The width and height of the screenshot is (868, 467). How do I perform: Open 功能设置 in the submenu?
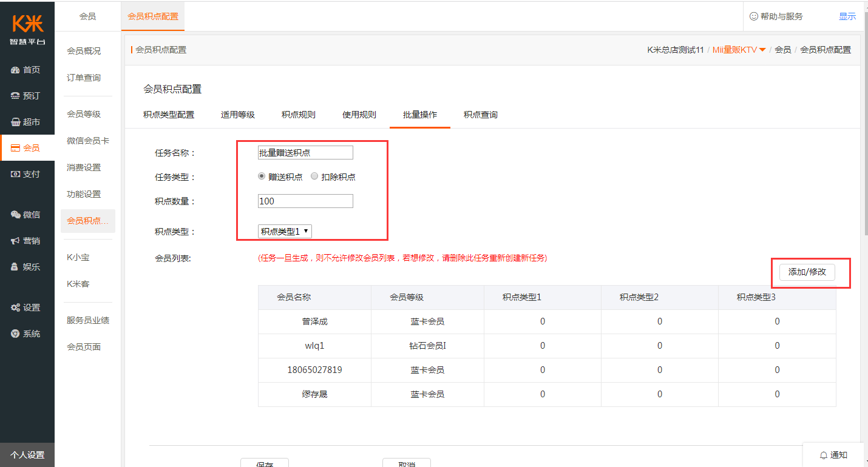84,194
